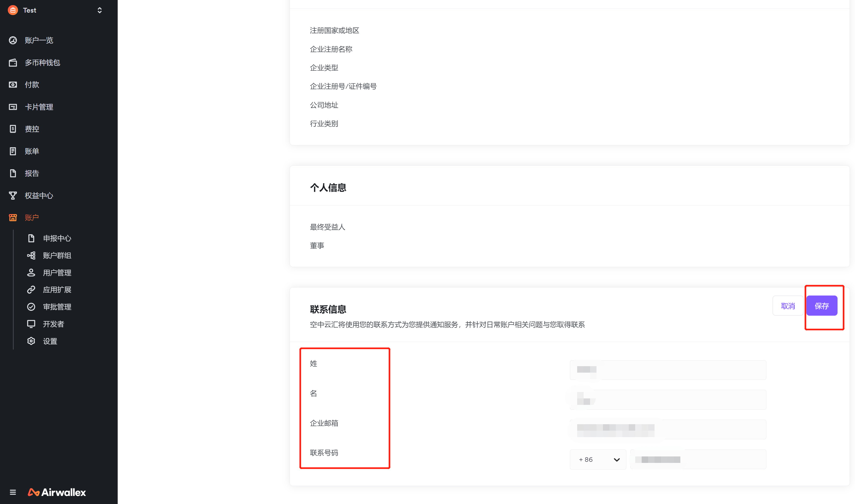Click the orange 账户 store icon
This screenshot has height=504, width=855.
pos(13,218)
